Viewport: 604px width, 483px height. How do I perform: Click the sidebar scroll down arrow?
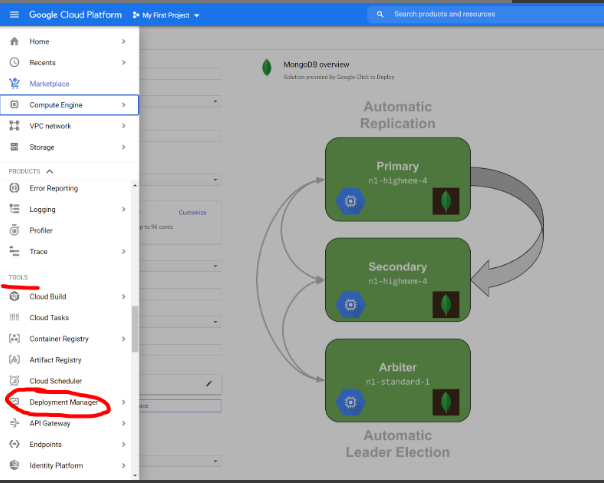(x=135, y=475)
